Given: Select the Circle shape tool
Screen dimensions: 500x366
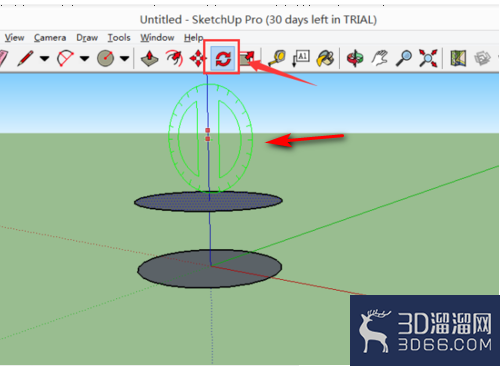Looking at the screenshot, I should coord(105,58).
